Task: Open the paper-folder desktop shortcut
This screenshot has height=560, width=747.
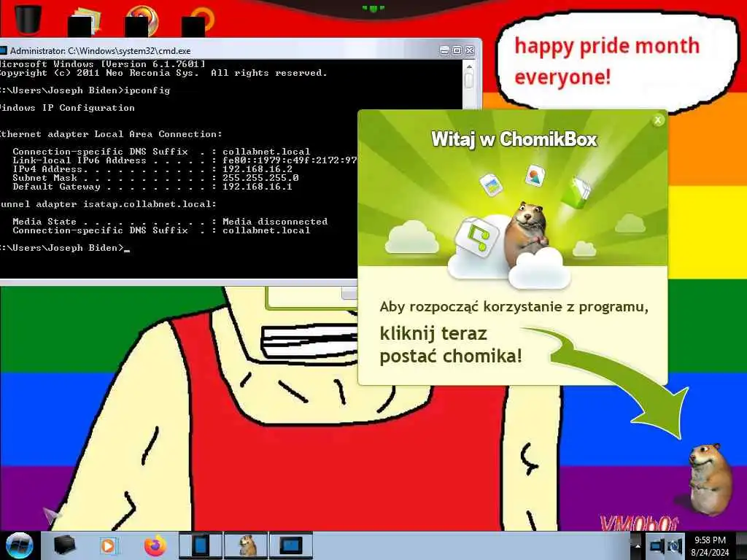Action: pos(85,21)
